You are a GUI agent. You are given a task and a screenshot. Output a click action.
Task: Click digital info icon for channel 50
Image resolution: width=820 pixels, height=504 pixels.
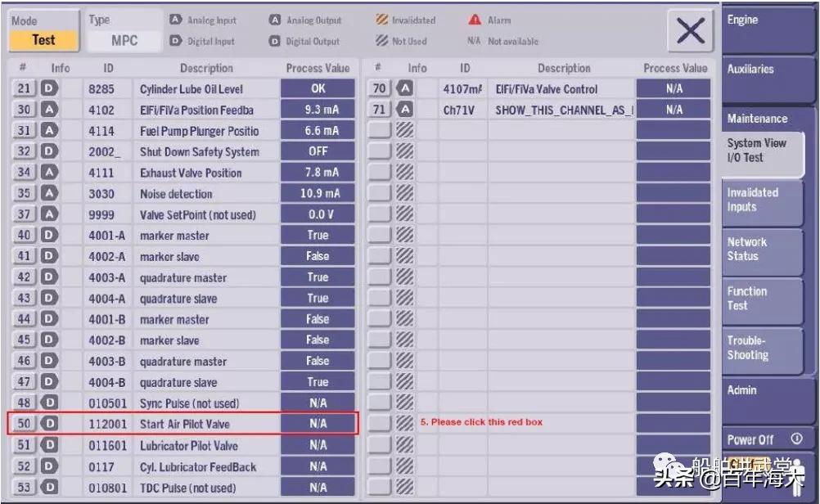(x=50, y=424)
